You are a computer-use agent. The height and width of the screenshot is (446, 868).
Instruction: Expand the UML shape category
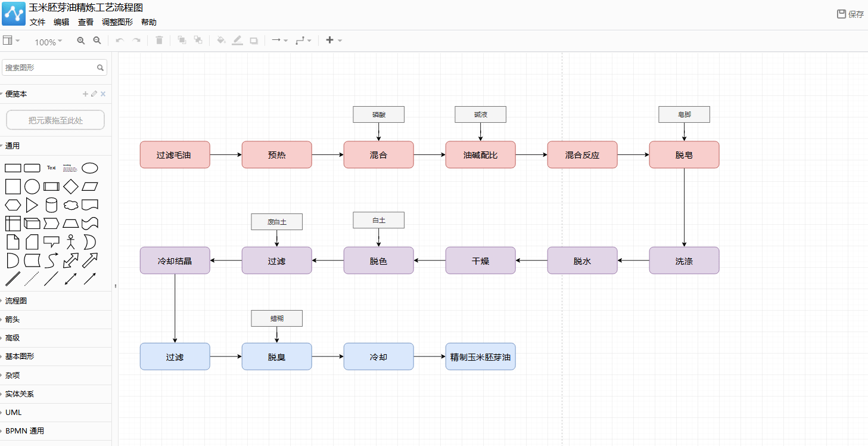coord(55,413)
